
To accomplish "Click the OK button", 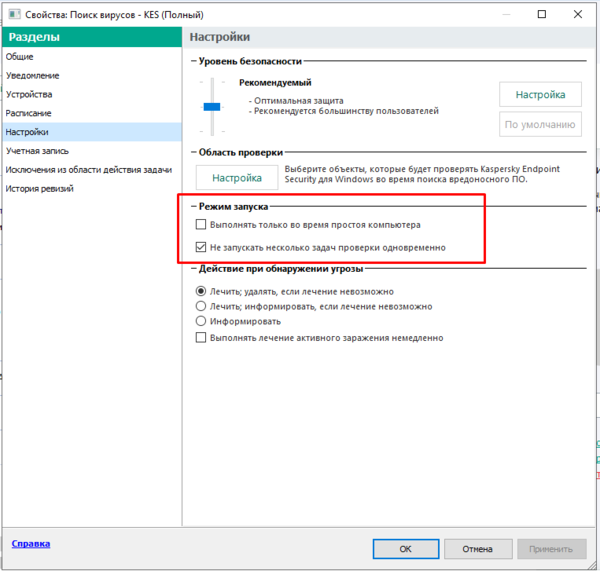I will point(406,549).
